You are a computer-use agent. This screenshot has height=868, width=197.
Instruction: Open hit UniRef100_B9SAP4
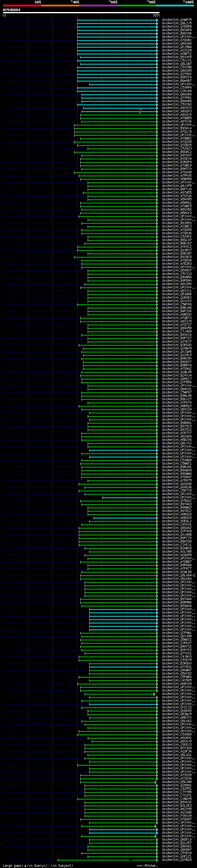[177, 30]
